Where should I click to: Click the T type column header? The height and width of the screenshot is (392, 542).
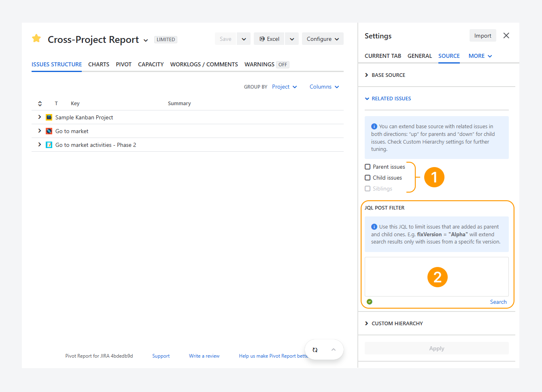click(x=56, y=104)
